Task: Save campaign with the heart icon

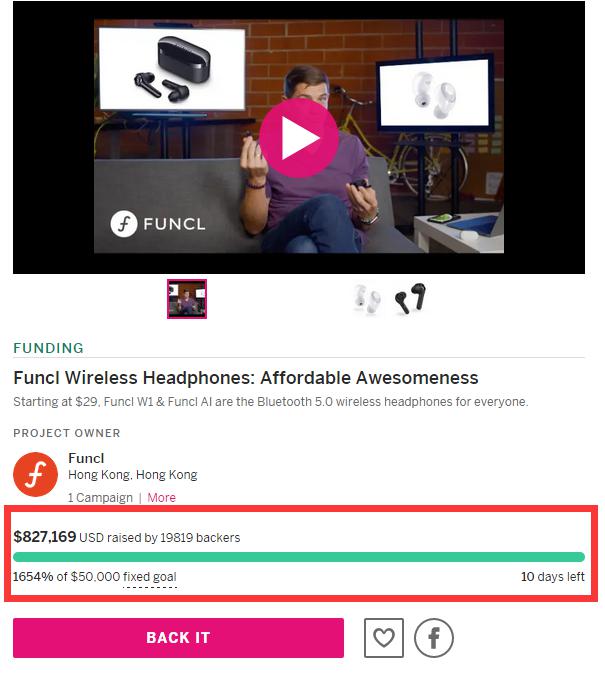Action: pos(384,638)
